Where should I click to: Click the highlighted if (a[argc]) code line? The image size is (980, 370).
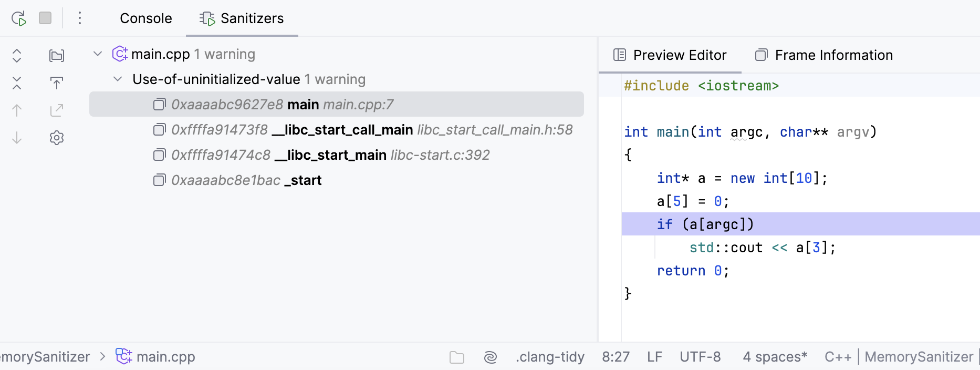tap(705, 224)
